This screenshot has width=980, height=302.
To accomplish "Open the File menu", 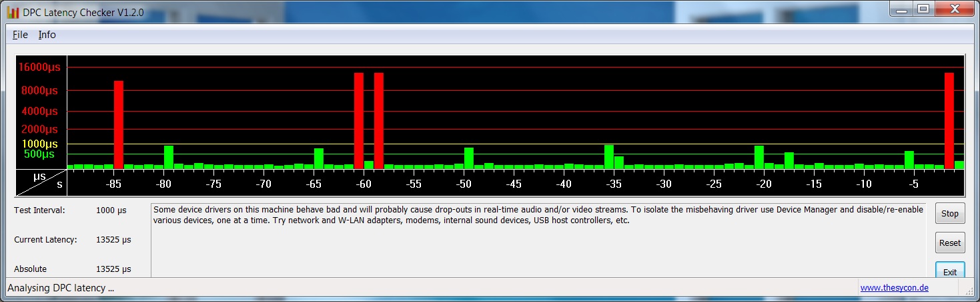I will pyautogui.click(x=20, y=35).
